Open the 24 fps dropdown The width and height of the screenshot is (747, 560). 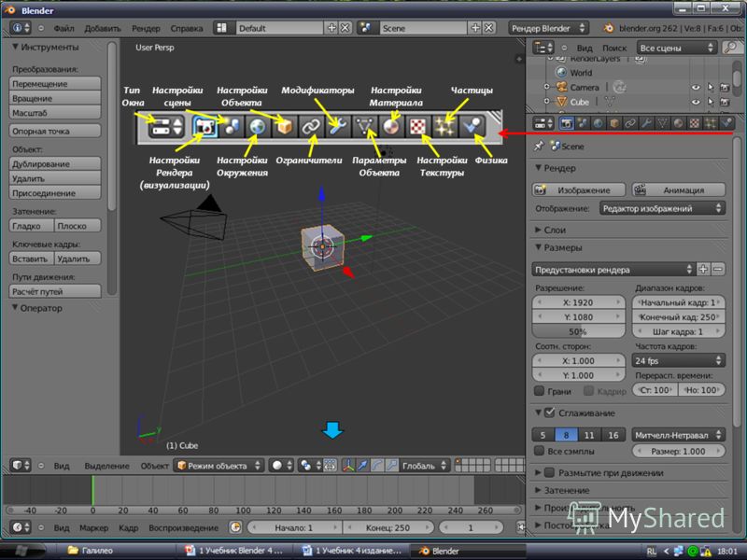679,360
